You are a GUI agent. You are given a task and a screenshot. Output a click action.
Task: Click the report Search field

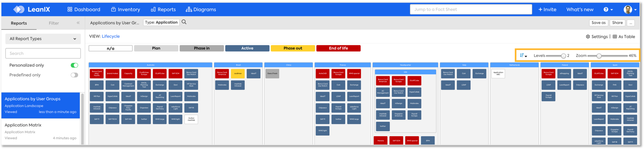43,53
